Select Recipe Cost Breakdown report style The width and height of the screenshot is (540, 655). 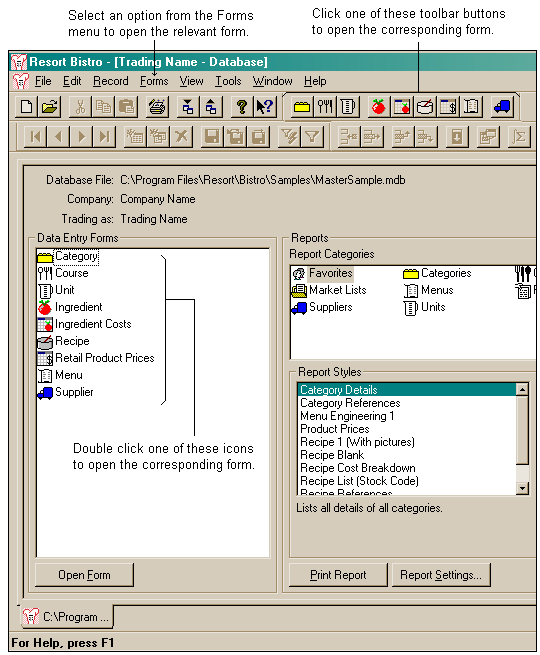[x=407, y=468]
